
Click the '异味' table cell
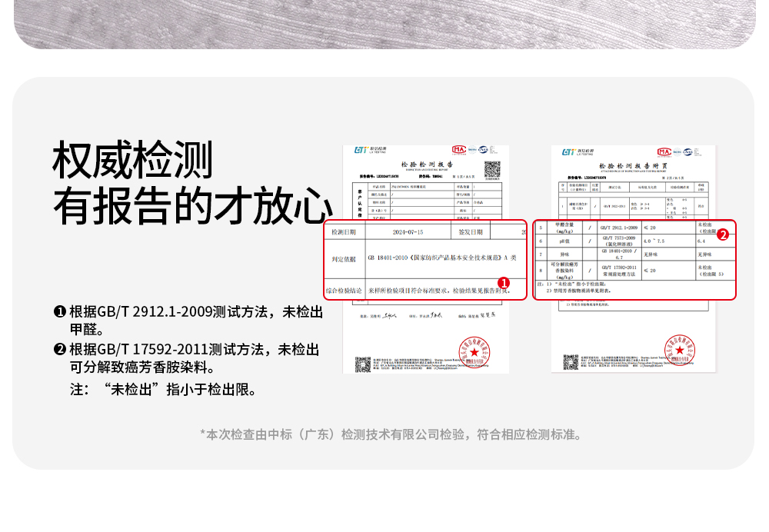click(x=564, y=254)
